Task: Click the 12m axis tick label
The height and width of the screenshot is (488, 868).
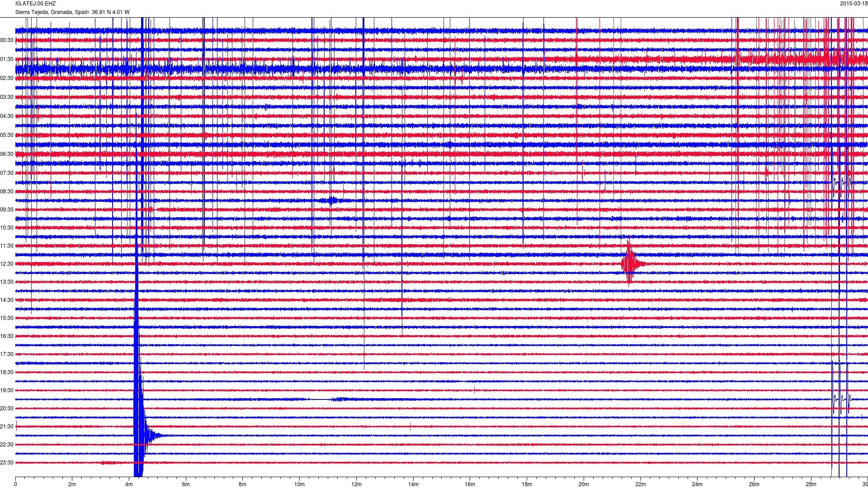Action: tap(356, 484)
